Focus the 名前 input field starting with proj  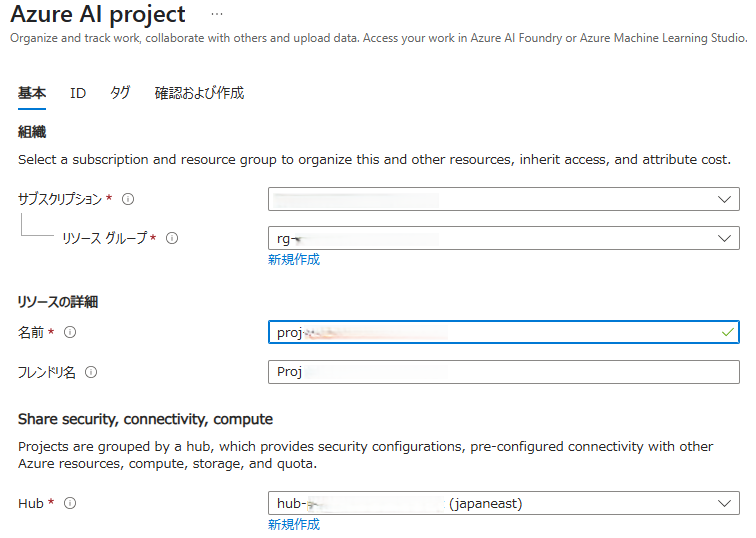(x=503, y=332)
